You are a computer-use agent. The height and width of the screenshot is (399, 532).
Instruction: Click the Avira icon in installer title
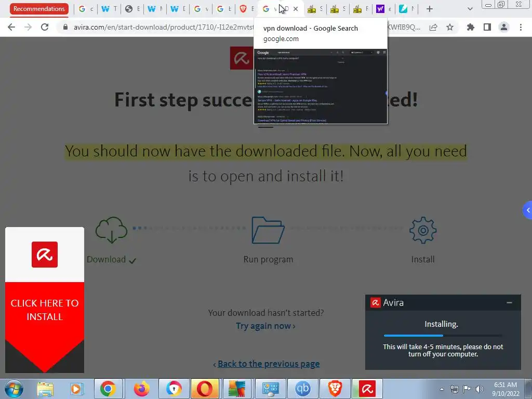click(x=375, y=302)
